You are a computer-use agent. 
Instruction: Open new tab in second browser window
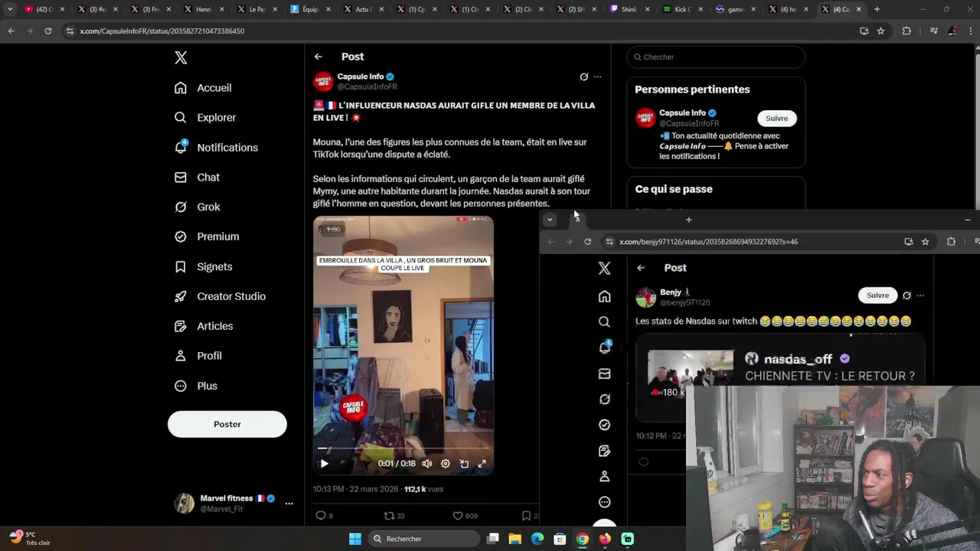(688, 220)
